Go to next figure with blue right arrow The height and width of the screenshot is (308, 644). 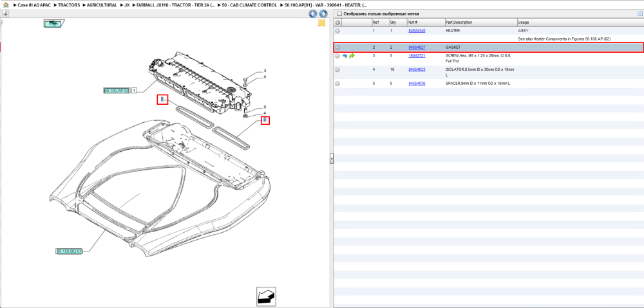(x=323, y=14)
